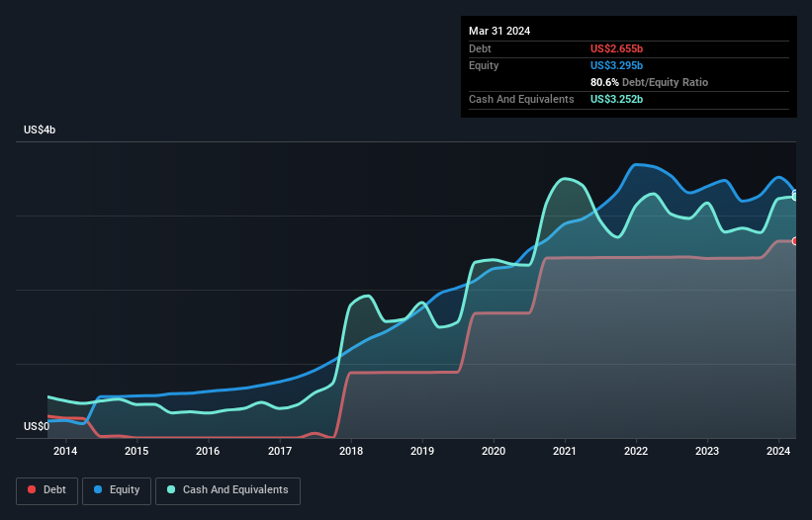Toggle the Debt series legend button
The width and height of the screenshot is (812, 520).
pyautogui.click(x=47, y=490)
